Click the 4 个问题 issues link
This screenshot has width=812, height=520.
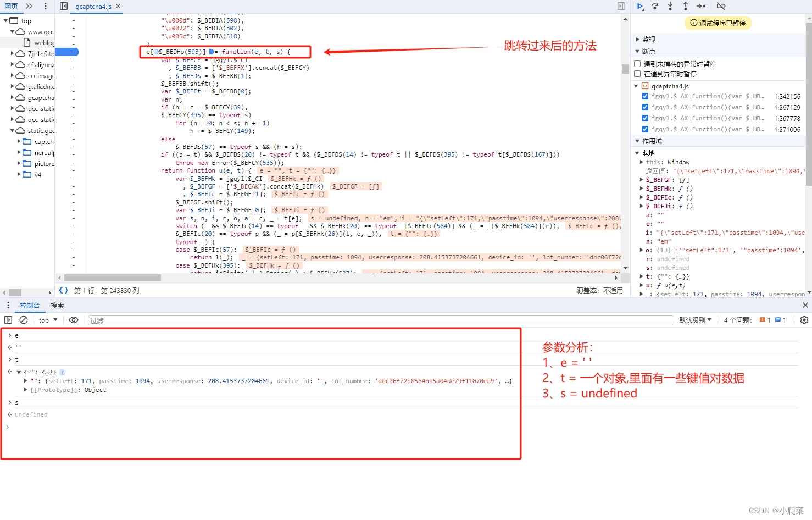pyautogui.click(x=737, y=320)
